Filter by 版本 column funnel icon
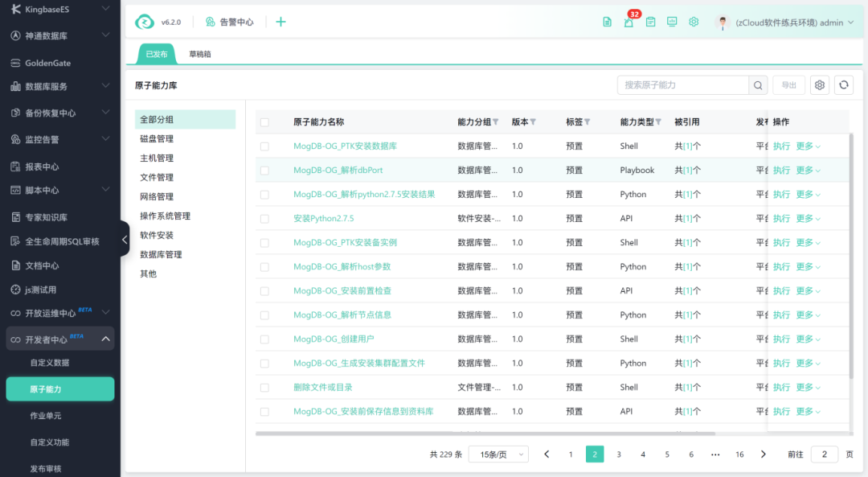This screenshot has height=477, width=868. (x=533, y=122)
